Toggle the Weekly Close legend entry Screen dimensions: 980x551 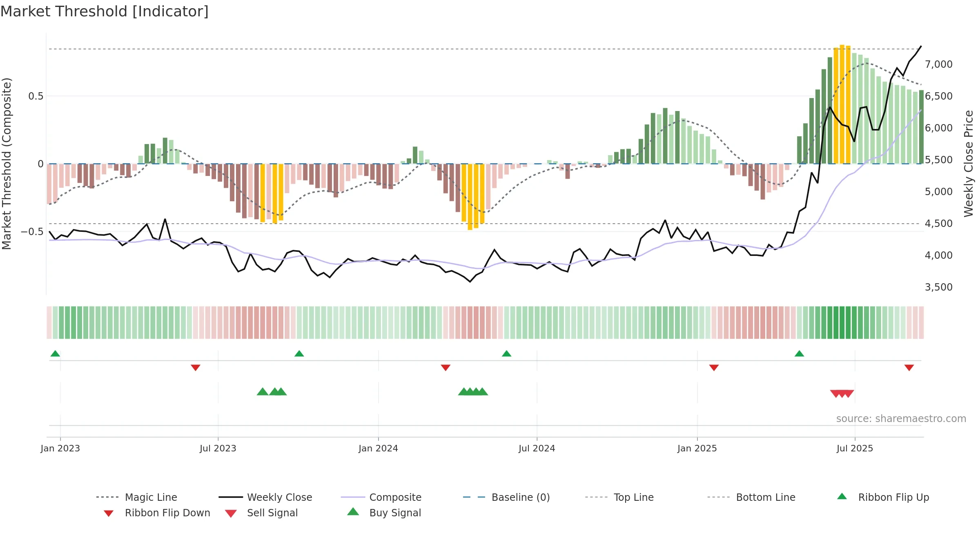tap(265, 497)
